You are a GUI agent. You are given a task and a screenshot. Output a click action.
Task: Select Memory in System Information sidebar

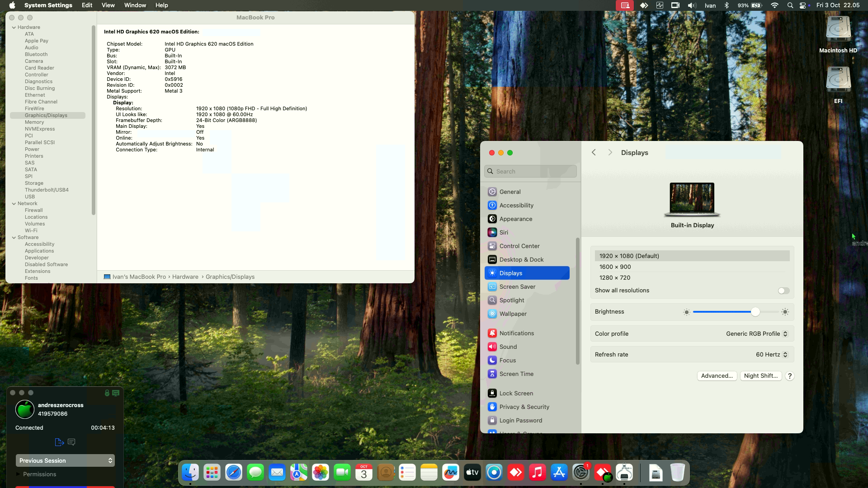(x=34, y=122)
